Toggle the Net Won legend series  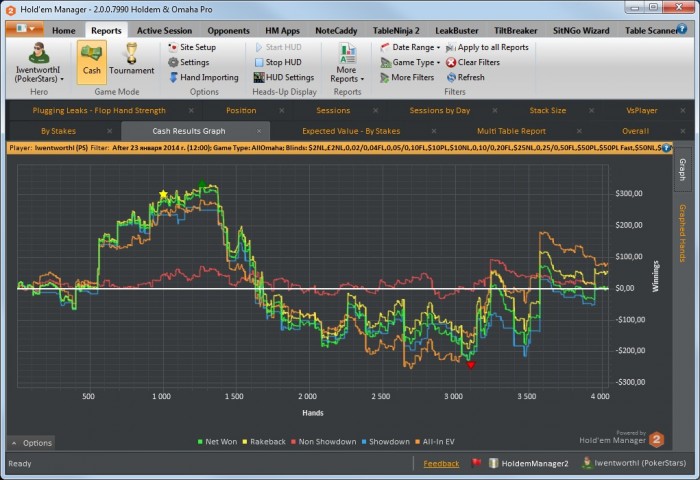click(x=217, y=442)
